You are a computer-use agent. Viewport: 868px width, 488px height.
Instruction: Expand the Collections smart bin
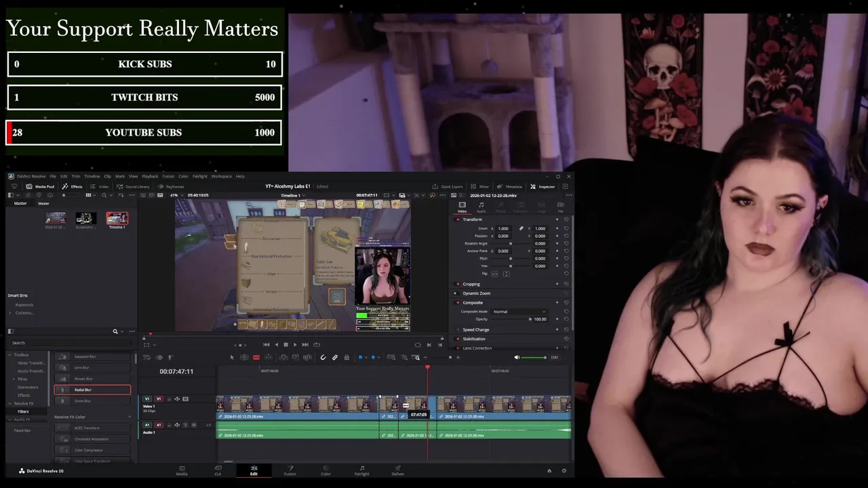click(x=10, y=312)
